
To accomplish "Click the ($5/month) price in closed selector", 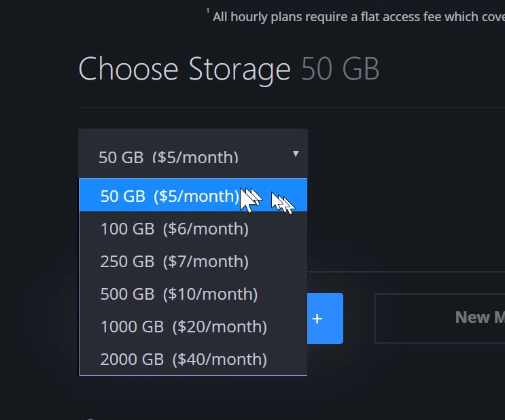I will point(196,157).
